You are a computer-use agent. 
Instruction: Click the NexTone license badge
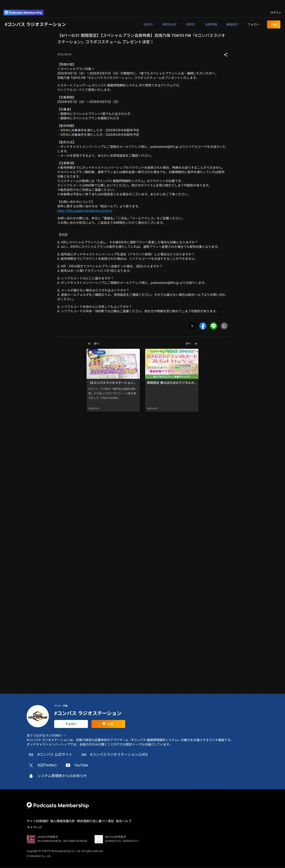(x=99, y=839)
